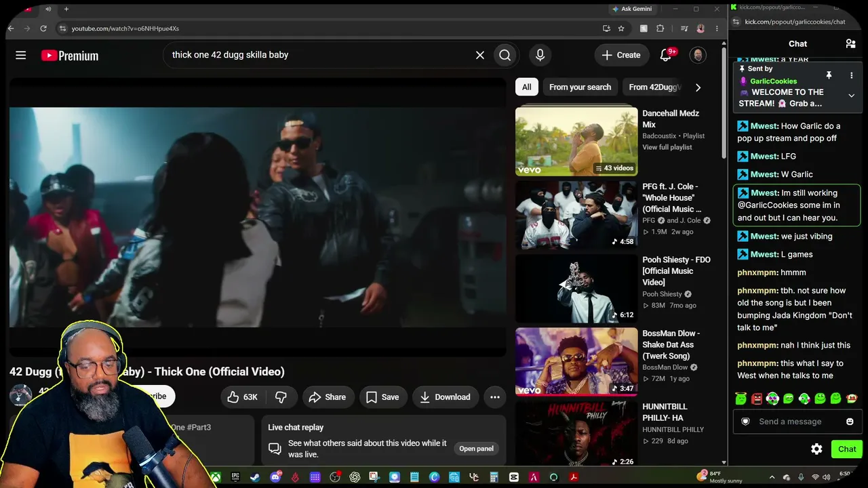Screen dimensions: 868x488
Task: Open Kick chat settings gear
Action: pyautogui.click(x=817, y=449)
